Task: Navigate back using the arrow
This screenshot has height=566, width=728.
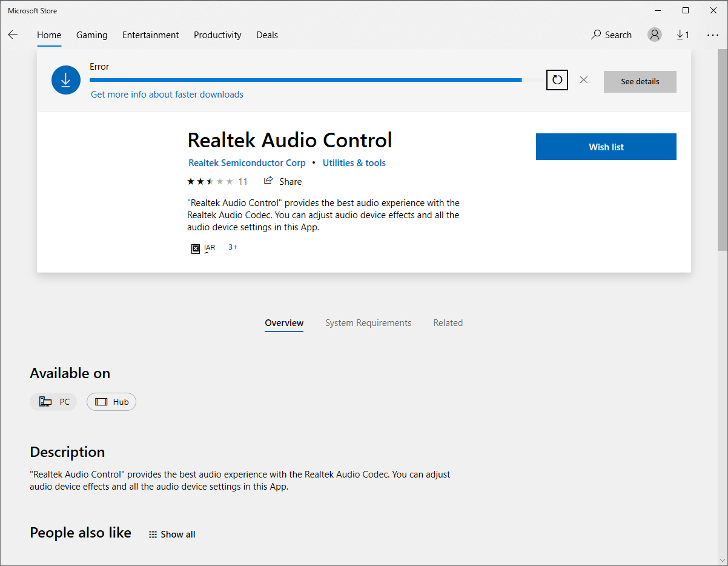Action: click(13, 35)
